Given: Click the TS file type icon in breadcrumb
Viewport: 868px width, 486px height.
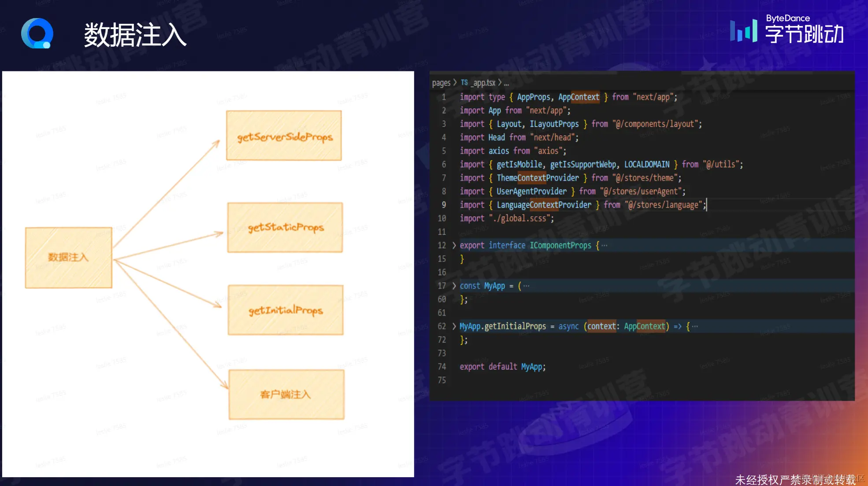Looking at the screenshot, I should pyautogui.click(x=464, y=82).
